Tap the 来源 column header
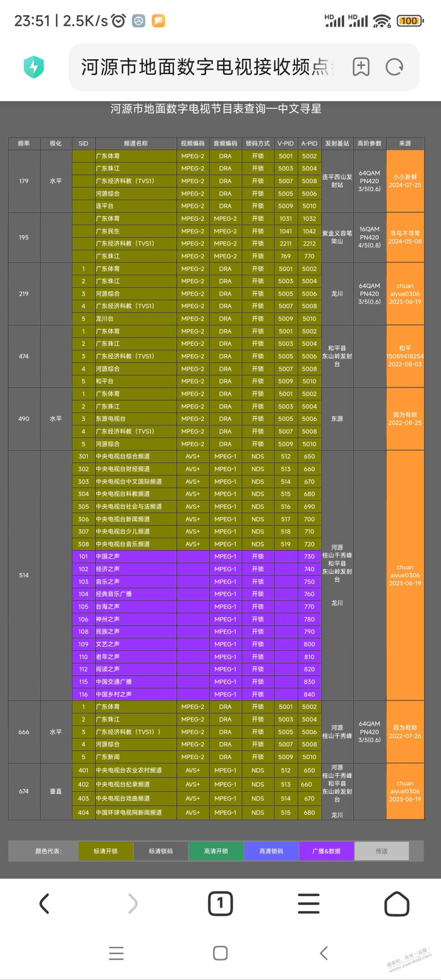441x980 pixels. [x=405, y=143]
